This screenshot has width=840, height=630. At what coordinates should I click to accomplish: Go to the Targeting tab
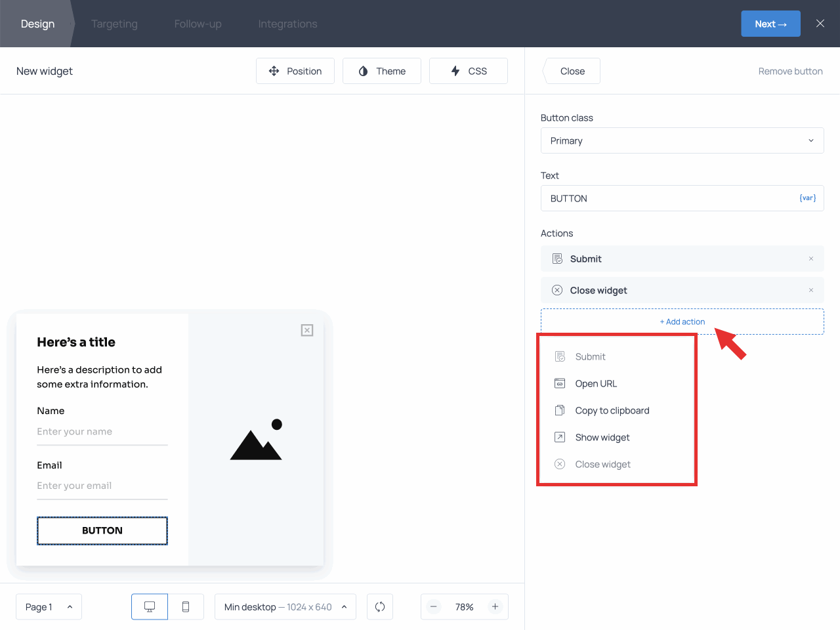(114, 24)
